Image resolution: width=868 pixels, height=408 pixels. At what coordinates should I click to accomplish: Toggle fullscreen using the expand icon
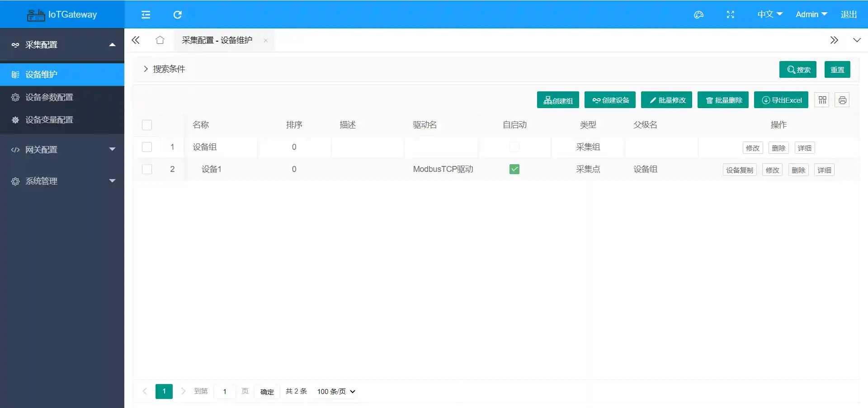point(730,14)
